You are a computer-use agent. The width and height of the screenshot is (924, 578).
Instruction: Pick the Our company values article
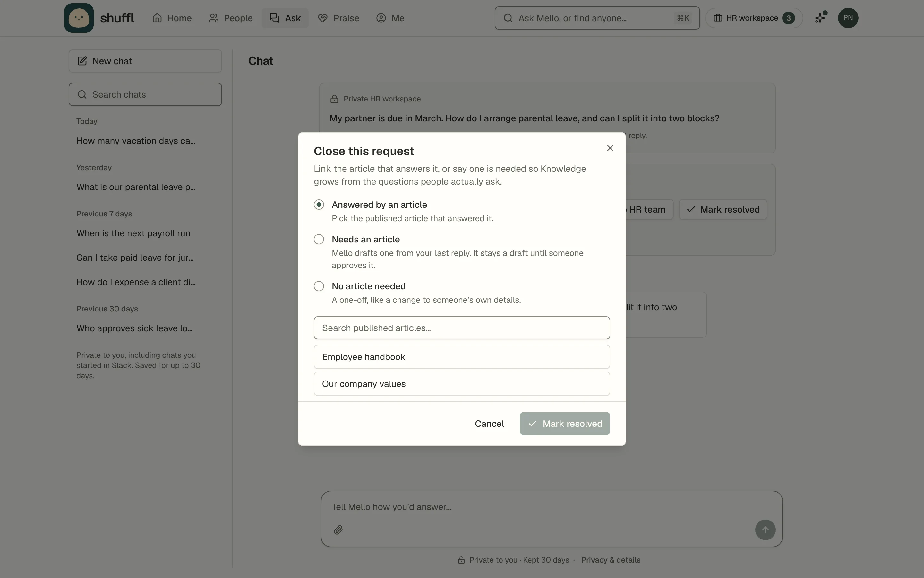462,384
